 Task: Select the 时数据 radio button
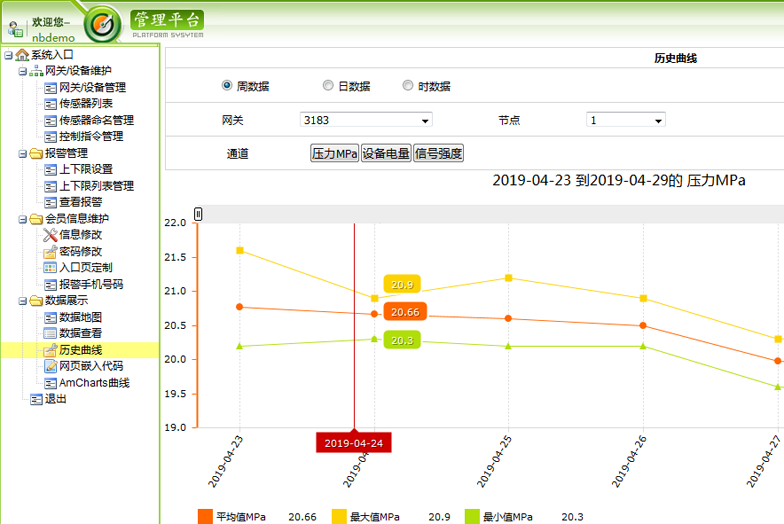point(408,86)
